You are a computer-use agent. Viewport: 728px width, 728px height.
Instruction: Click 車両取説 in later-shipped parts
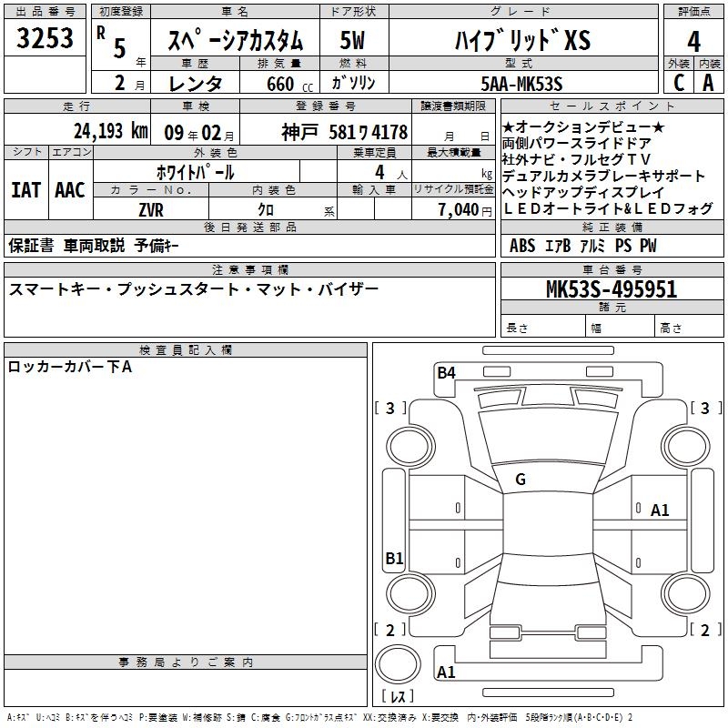click(95, 246)
